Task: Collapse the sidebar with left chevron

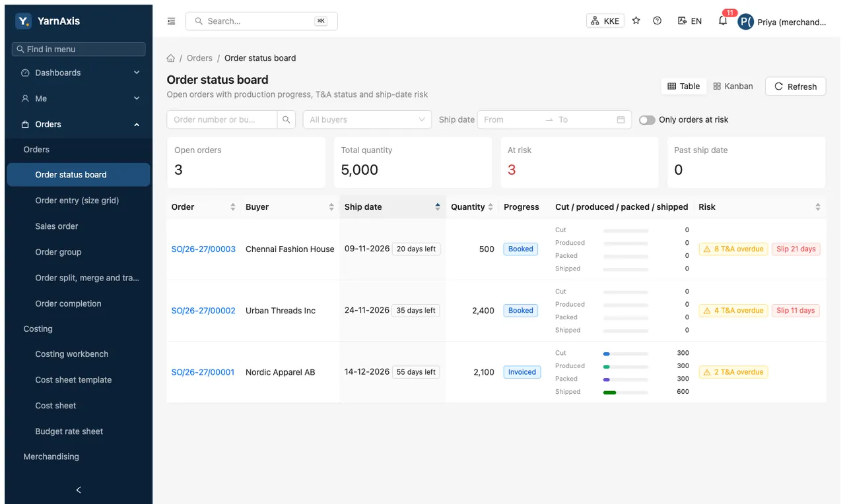Action: pos(79,489)
